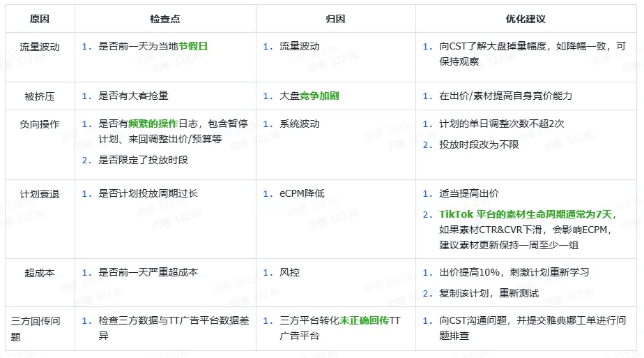Click the text 复制该计划，重新测试
This screenshot has height=358, width=644.
489,294
